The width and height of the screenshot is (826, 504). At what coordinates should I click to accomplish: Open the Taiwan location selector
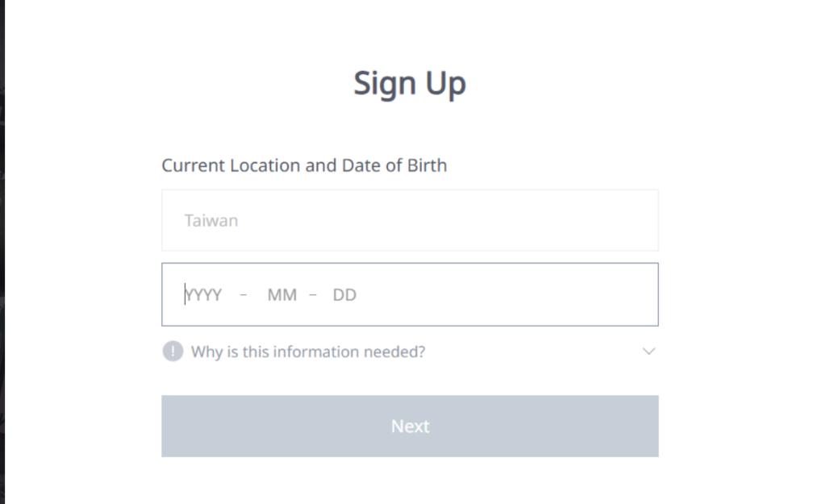tap(410, 220)
